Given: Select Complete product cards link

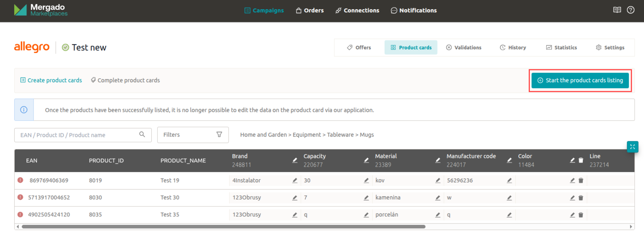Looking at the screenshot, I should 125,80.
